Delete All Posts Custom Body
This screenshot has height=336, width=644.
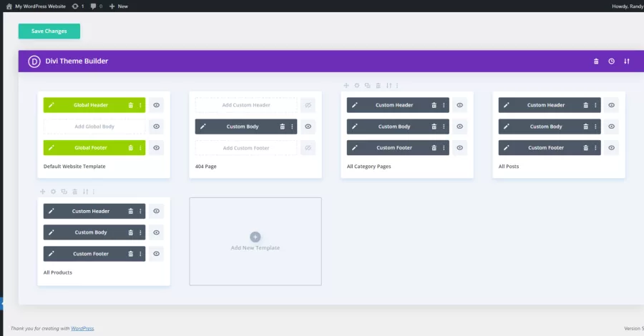pos(585,127)
